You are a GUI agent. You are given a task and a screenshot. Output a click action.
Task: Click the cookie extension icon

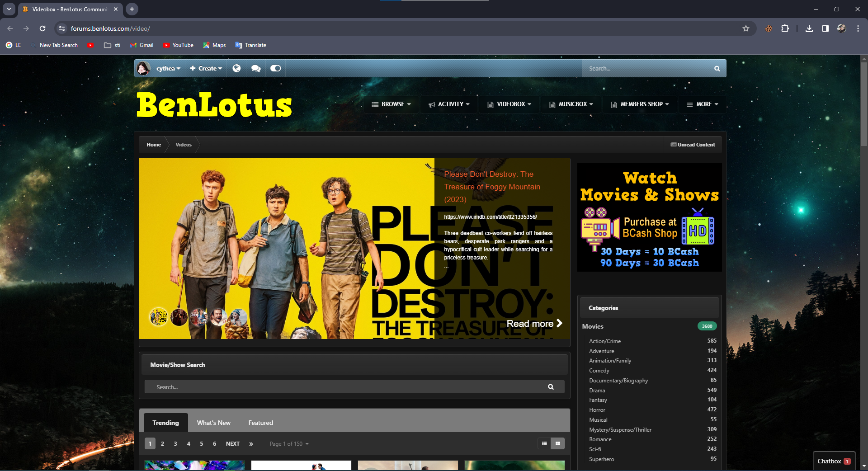pos(768,28)
